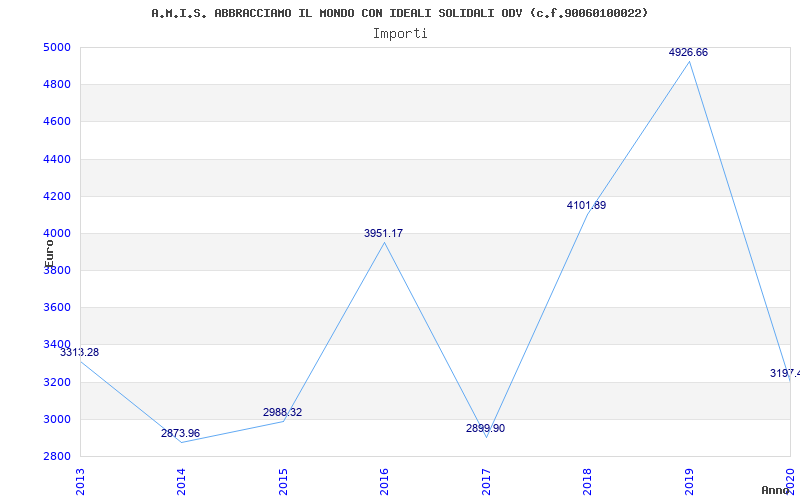Screen dimensions: 800x500
Task: Click the 4600 value on the y-axis
Action: click(x=57, y=122)
